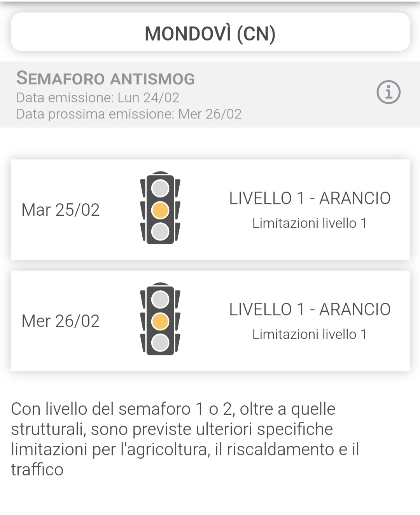
Task: Tap the Data prossima emissione Mer 26/02 line
Action: click(x=129, y=114)
